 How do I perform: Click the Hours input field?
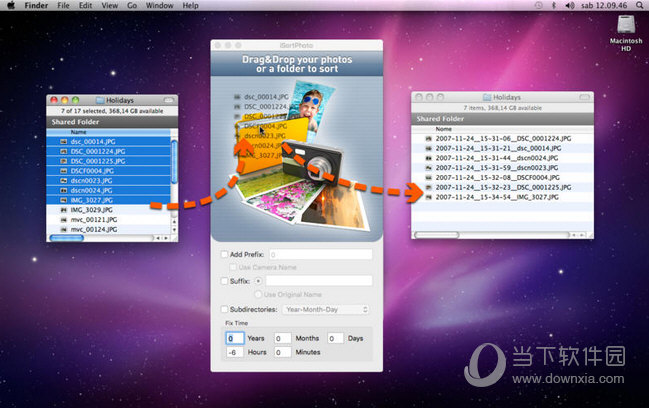[x=235, y=352]
